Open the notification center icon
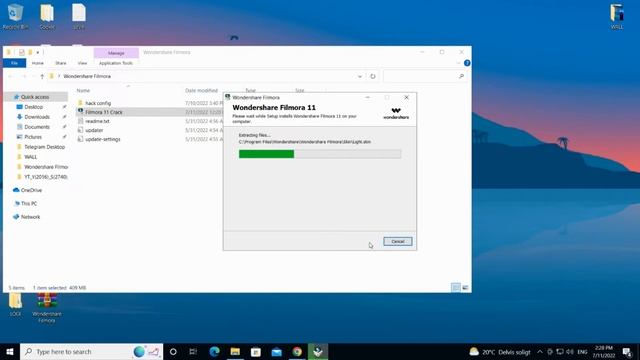The width and height of the screenshot is (640, 360). [627, 352]
